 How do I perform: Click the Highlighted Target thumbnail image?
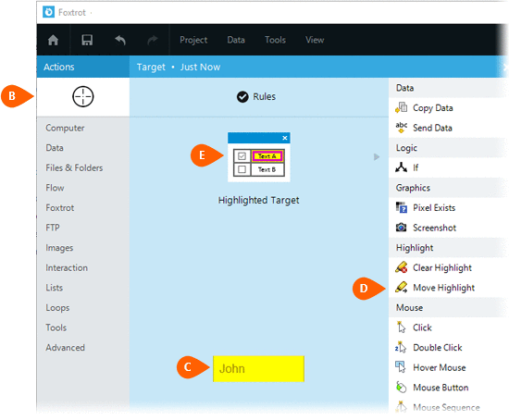click(259, 157)
